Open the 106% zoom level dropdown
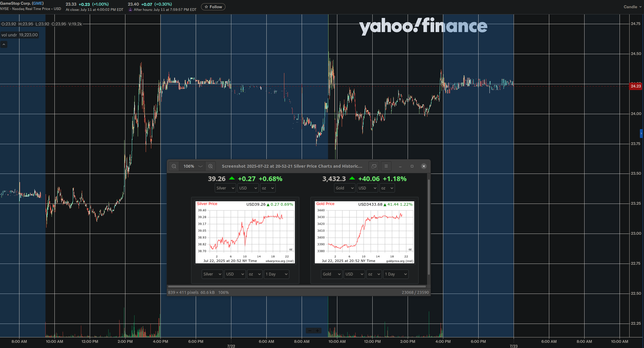 [x=192, y=166]
